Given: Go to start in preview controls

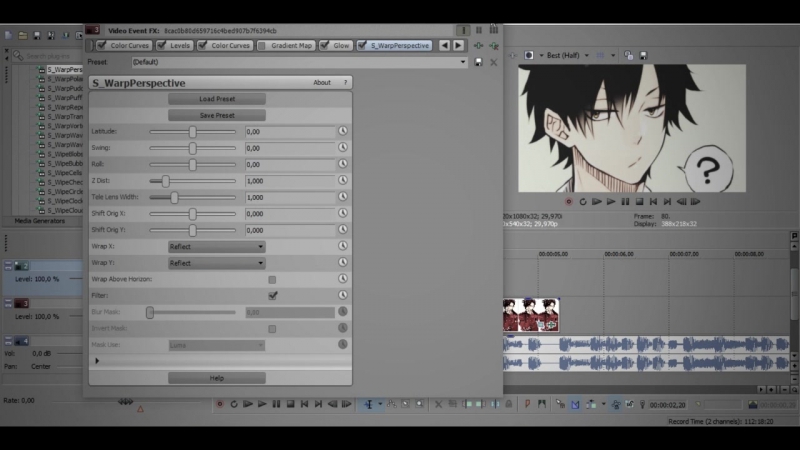Looking at the screenshot, I should click(x=653, y=202).
